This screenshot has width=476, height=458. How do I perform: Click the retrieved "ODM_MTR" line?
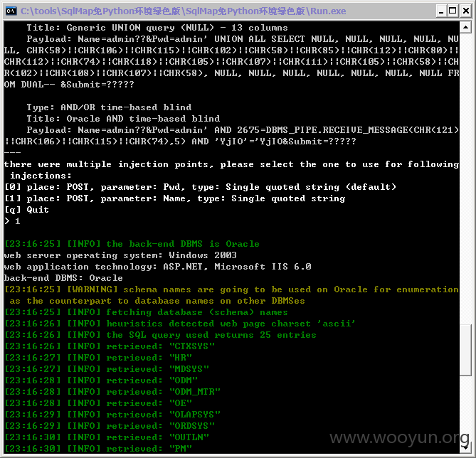[x=112, y=392]
